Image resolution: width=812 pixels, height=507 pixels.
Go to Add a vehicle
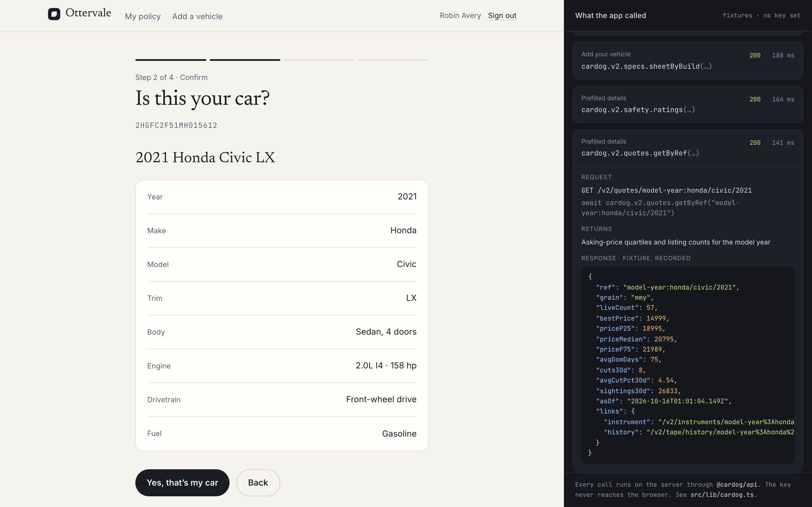[197, 16]
